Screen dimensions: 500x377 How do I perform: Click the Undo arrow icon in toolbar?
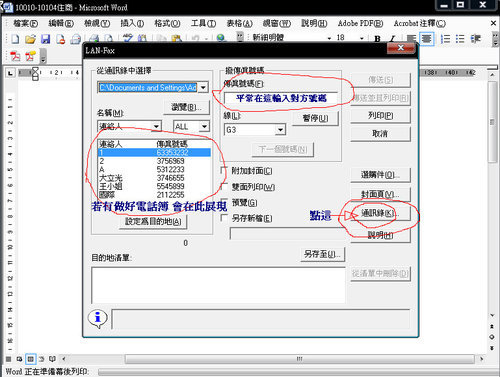coord(196,38)
